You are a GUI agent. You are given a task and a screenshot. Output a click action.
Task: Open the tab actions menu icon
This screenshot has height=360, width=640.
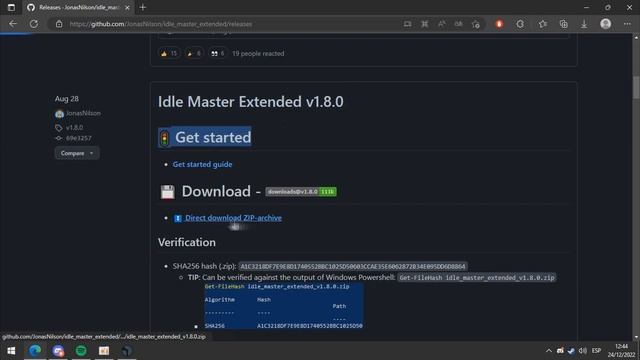(11, 7)
